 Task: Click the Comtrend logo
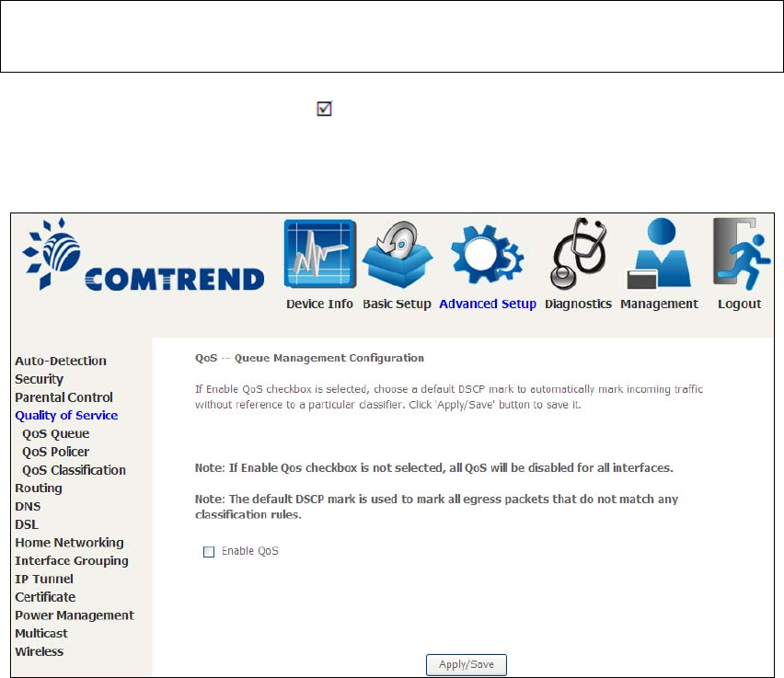(143, 255)
